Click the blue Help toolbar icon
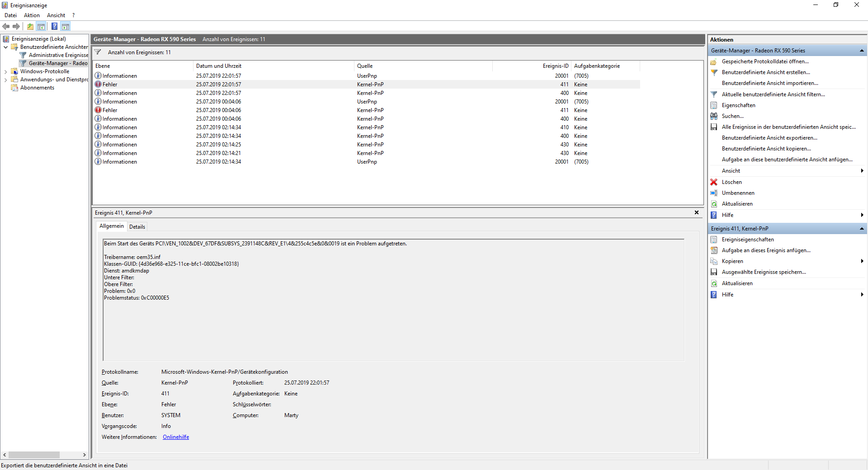Screen dimensions: 868x470 pos(54,26)
